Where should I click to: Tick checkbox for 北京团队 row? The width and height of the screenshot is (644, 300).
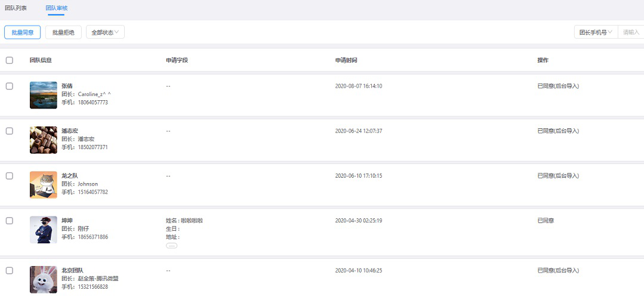coord(10,270)
